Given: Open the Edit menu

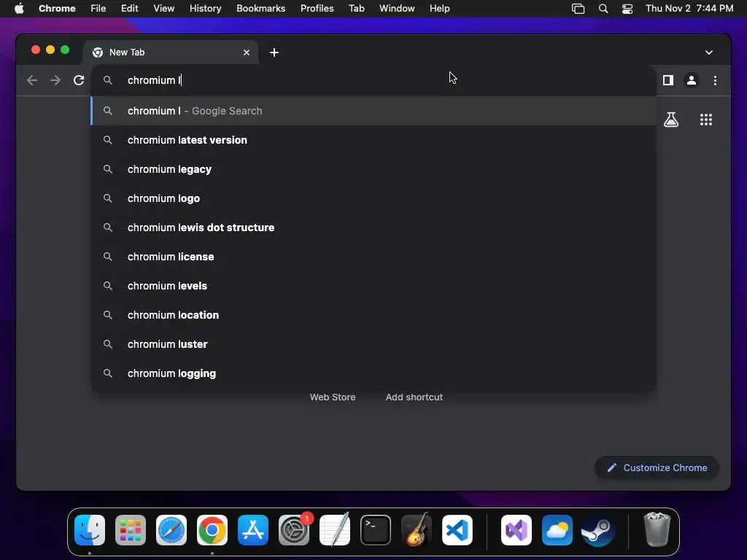Looking at the screenshot, I should click(x=129, y=9).
